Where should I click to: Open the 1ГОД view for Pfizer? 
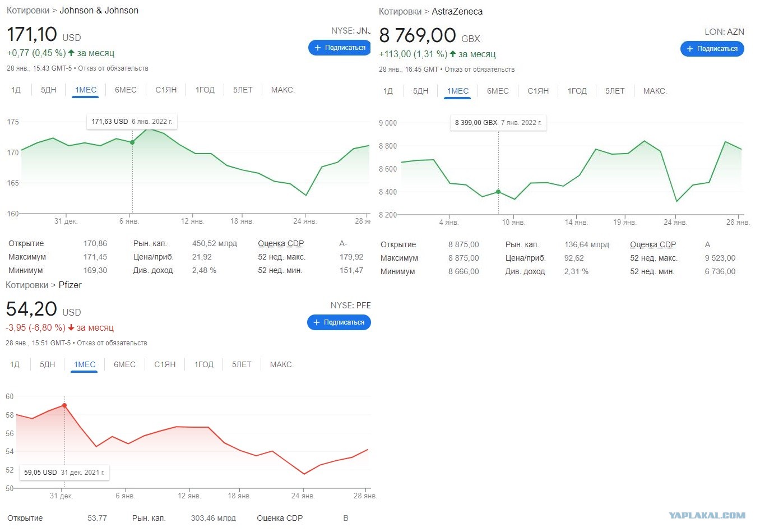204,364
